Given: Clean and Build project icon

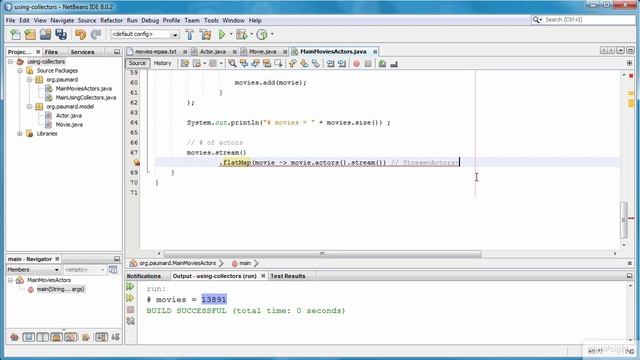Looking at the screenshot, I should click(205, 35).
